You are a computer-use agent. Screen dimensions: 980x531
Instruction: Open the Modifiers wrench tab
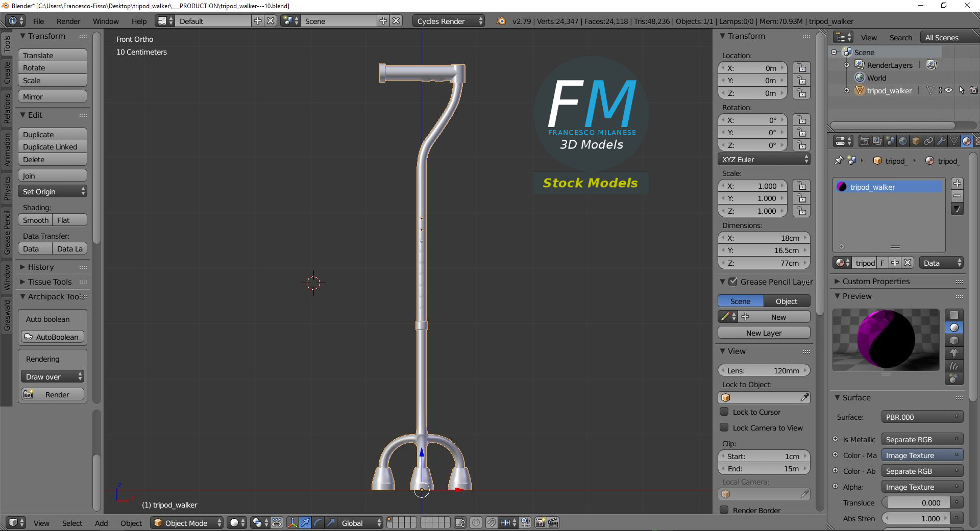tap(941, 141)
